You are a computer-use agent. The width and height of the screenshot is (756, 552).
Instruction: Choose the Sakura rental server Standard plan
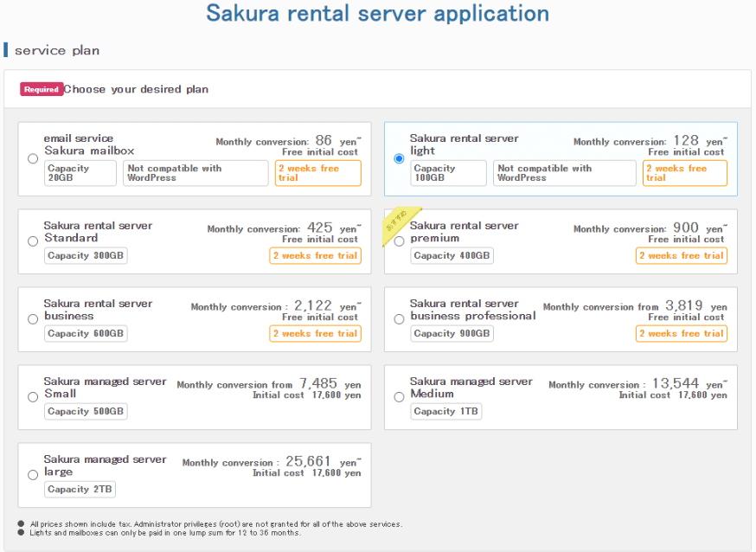[33, 241]
